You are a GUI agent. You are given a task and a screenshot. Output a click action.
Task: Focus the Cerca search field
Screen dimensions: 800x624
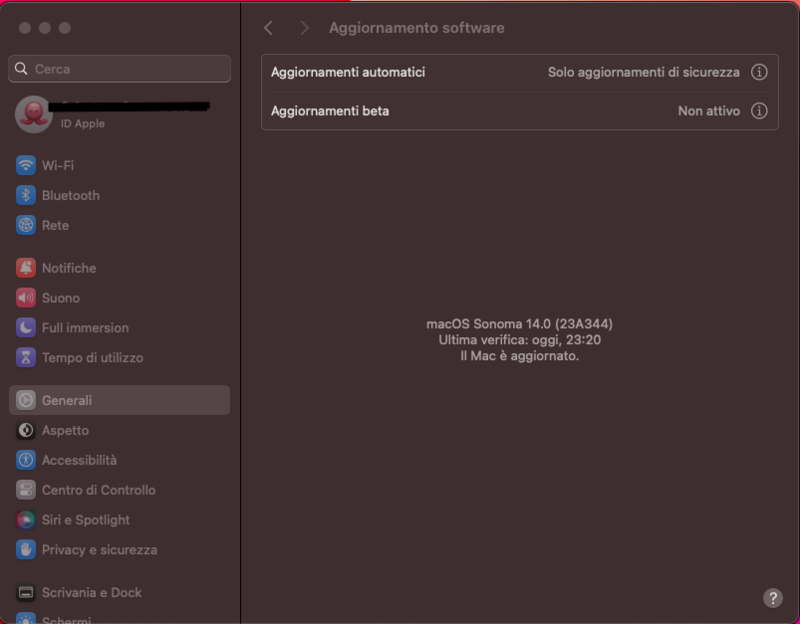[119, 69]
